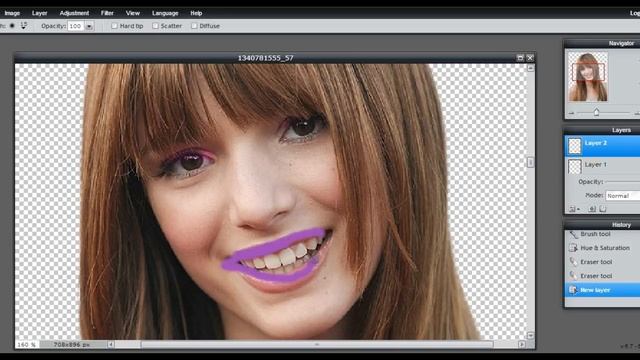Viewport: 640px width, 360px height.
Task: Click the horizontal scrollbar thumb
Action: click(x=317, y=344)
